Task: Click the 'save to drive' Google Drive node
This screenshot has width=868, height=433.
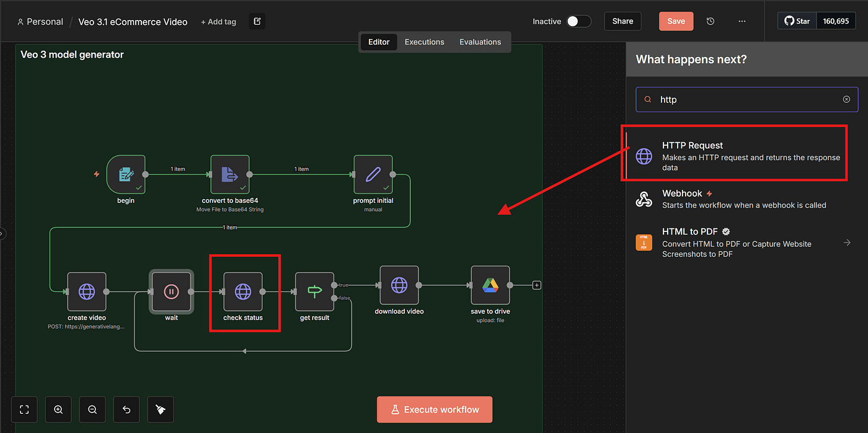Action: pyautogui.click(x=490, y=285)
